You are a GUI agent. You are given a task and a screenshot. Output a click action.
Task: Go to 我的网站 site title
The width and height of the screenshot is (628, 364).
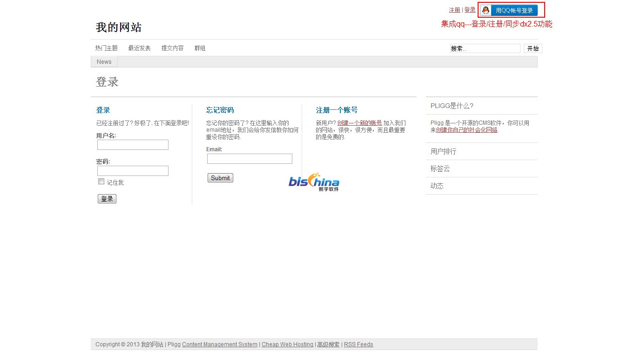tap(119, 27)
